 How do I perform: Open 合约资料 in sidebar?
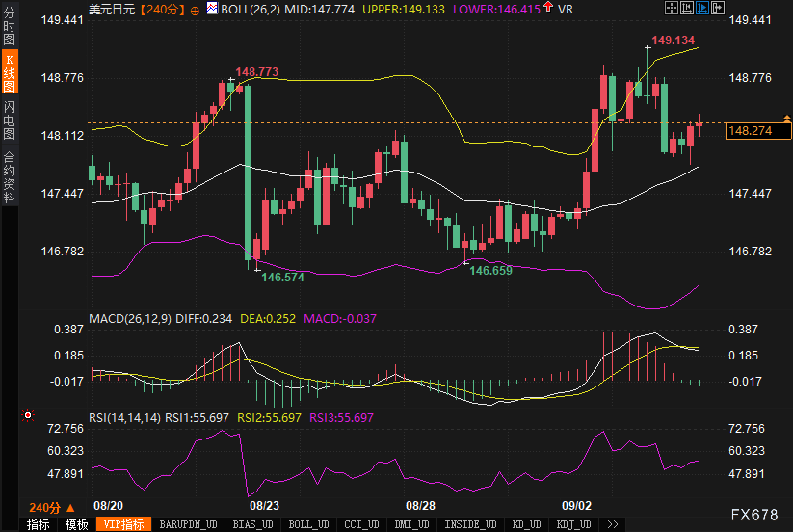9,177
